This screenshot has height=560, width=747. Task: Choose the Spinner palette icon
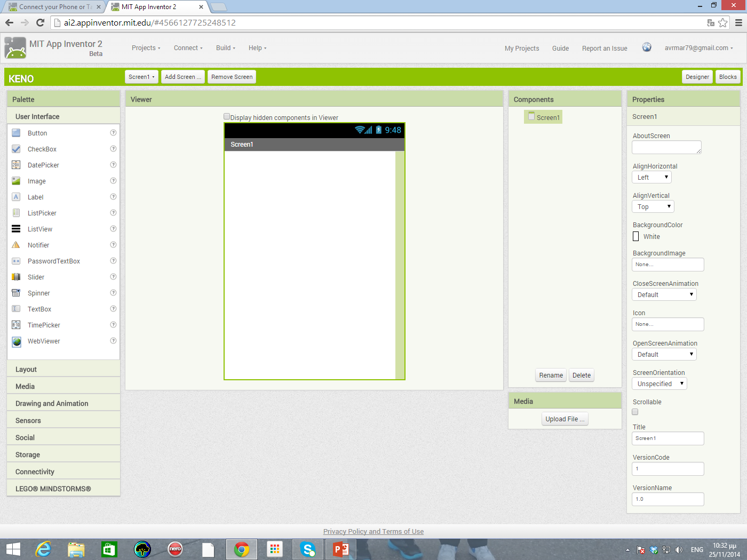point(16,293)
